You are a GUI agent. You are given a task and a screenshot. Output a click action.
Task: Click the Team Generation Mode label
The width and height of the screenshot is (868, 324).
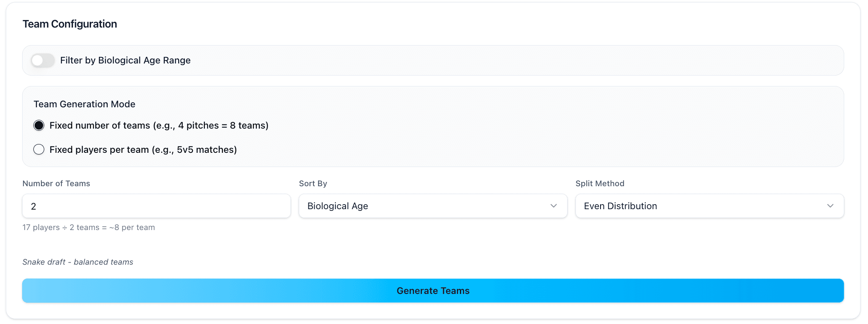84,104
